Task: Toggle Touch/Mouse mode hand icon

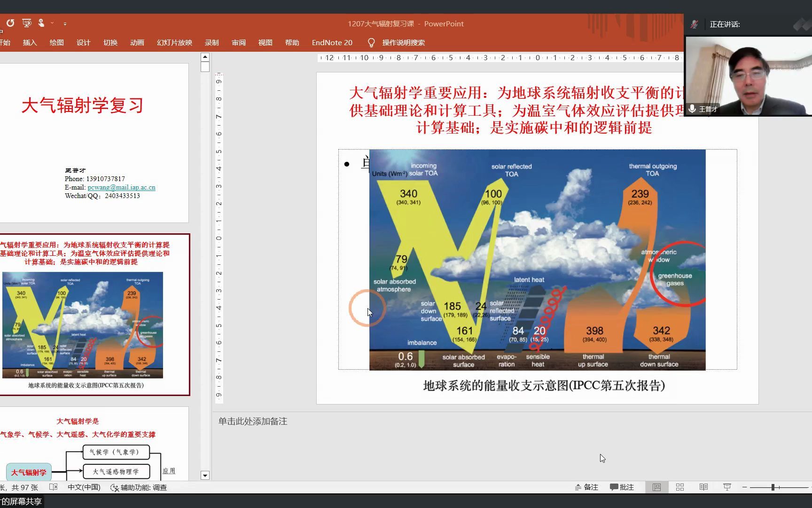Action: pyautogui.click(x=41, y=23)
